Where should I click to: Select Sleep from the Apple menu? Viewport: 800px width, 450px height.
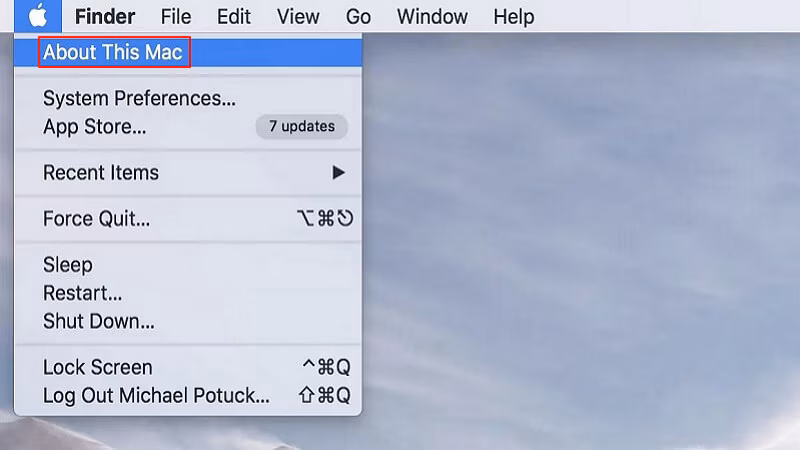tap(188, 265)
